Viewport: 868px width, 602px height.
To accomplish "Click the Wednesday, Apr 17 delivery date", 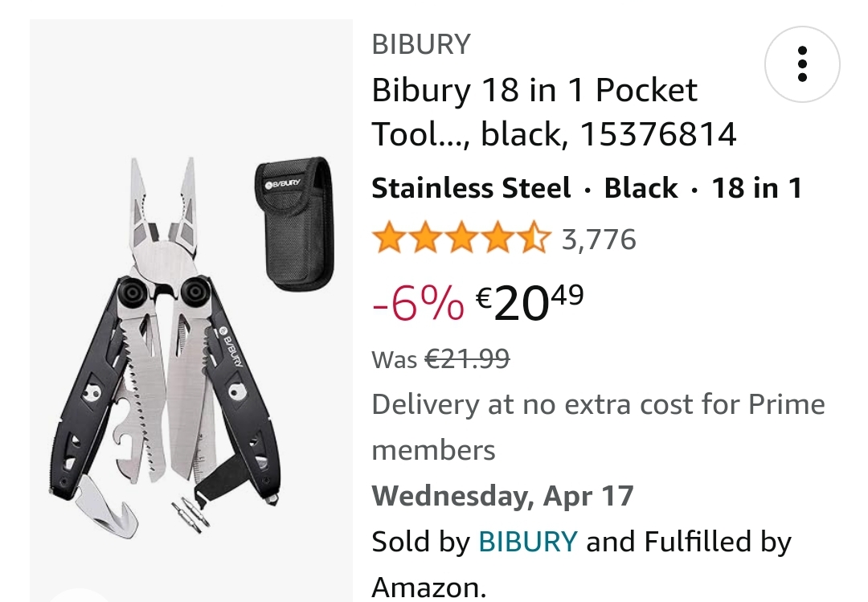I will (x=502, y=496).
